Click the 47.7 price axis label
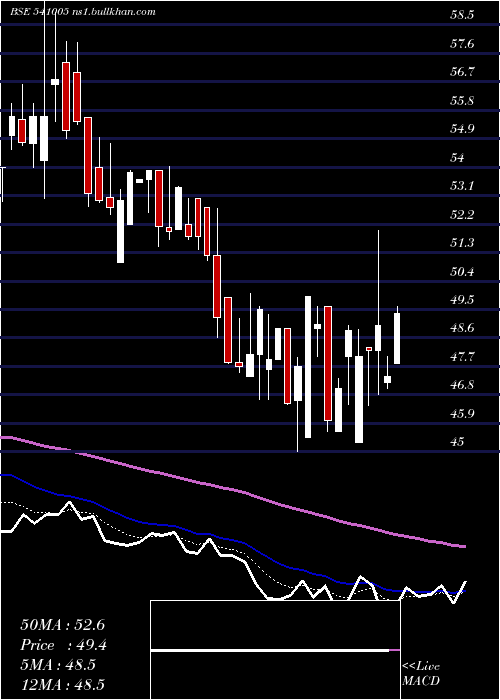This screenshot has width=500, height=700. (462, 357)
